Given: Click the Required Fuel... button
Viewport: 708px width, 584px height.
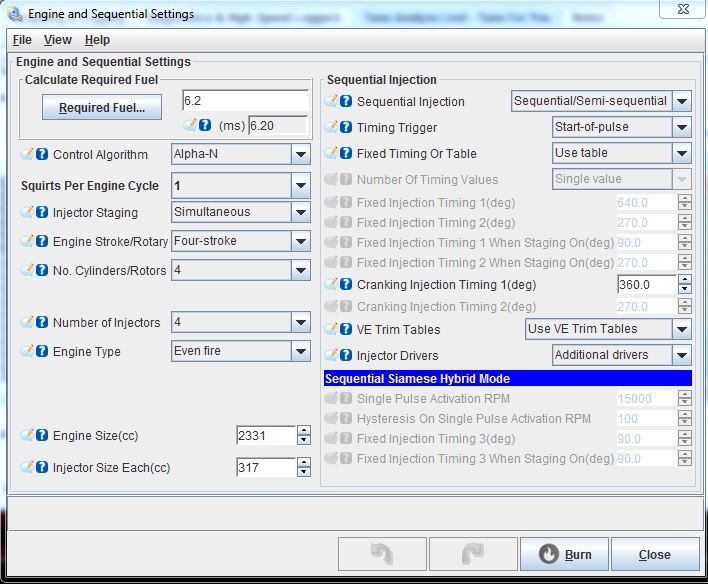Looking at the screenshot, I should (x=101, y=108).
